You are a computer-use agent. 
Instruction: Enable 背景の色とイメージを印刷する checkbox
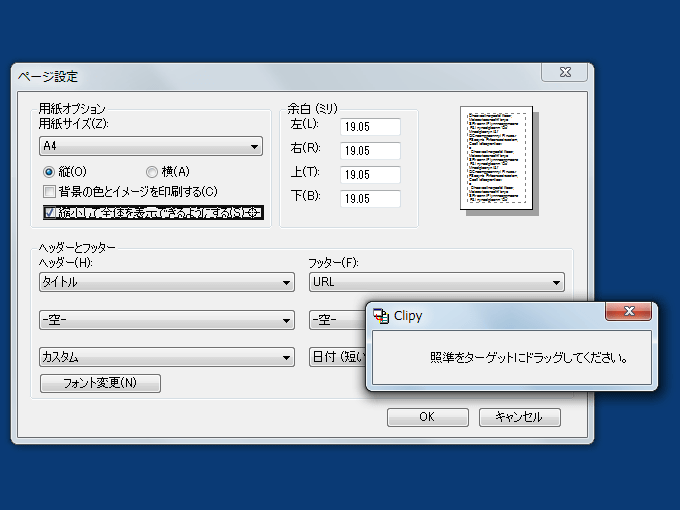tap(49, 191)
